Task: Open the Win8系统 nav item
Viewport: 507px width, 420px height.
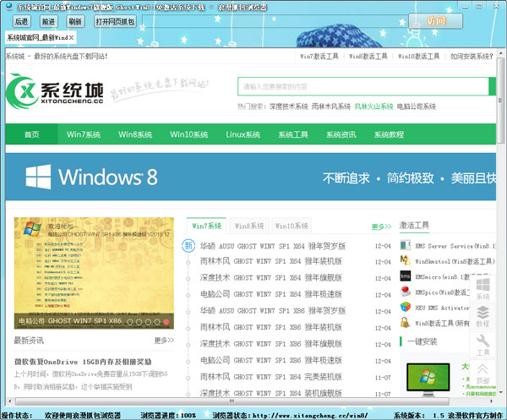Action: (x=135, y=134)
